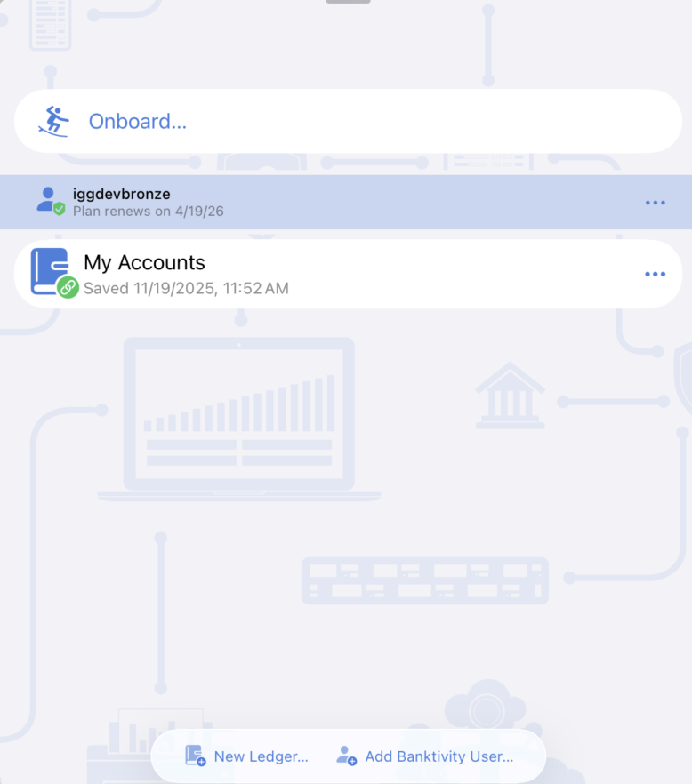Screen dimensions: 692x784
Task: Select the iggdevbronze username
Action: 121,194
